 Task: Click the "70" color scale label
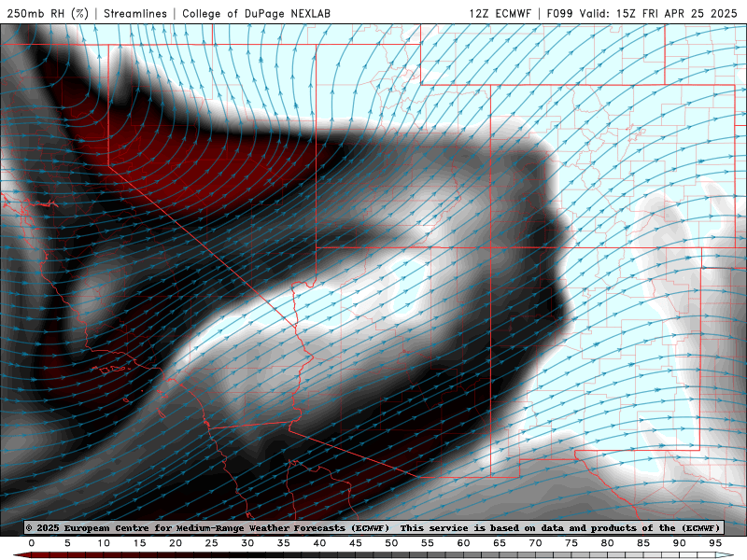coord(535,543)
